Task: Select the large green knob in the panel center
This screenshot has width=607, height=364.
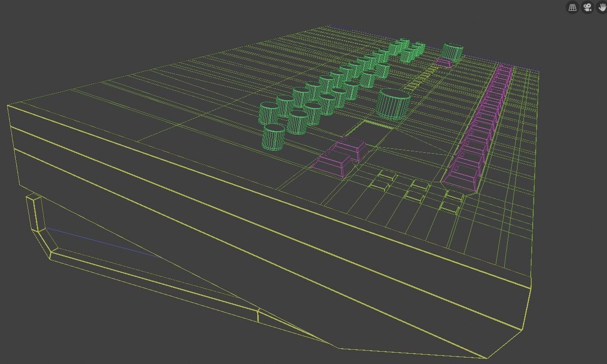Action: [393, 104]
